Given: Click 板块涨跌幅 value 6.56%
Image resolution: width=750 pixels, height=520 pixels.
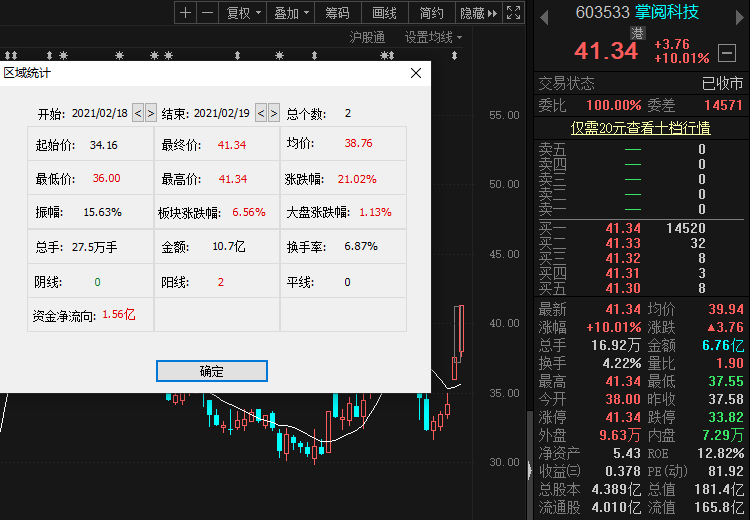Looking at the screenshot, I should point(249,212).
